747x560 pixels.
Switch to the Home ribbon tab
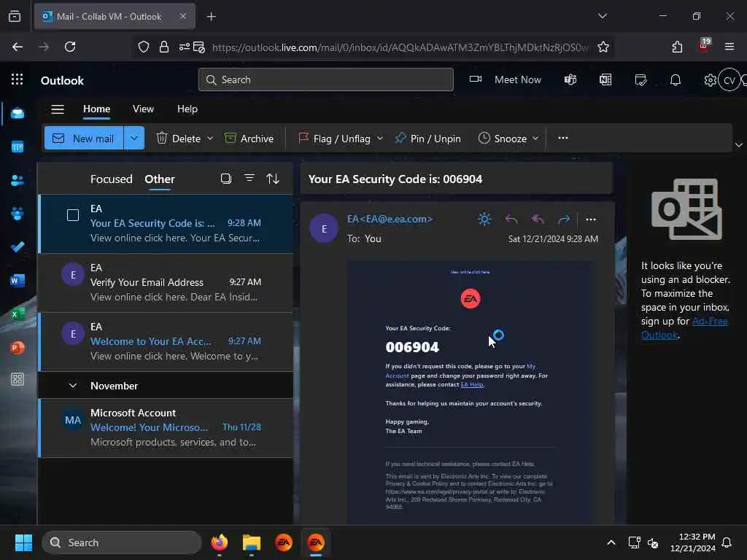click(97, 109)
